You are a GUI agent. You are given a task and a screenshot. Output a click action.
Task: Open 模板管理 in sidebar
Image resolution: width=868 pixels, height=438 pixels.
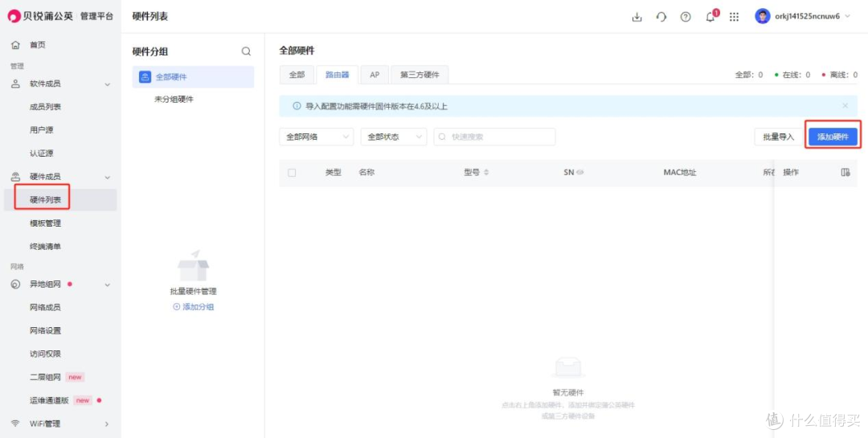45,223
